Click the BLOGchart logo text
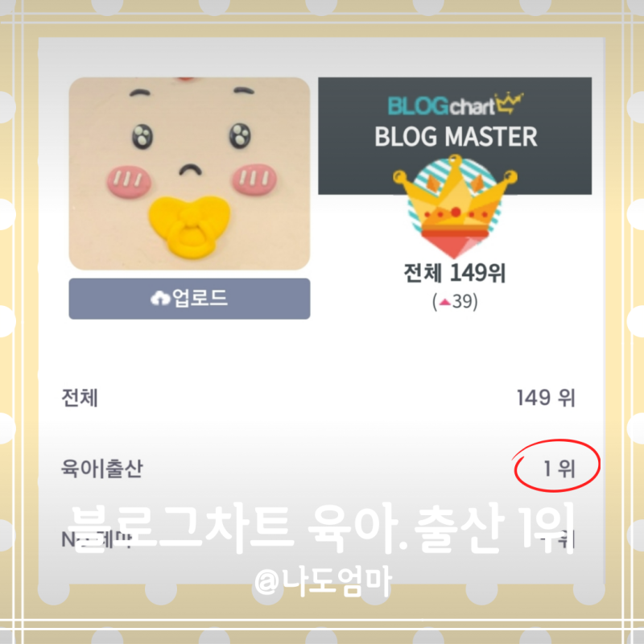The height and width of the screenshot is (644, 644). 441,106
